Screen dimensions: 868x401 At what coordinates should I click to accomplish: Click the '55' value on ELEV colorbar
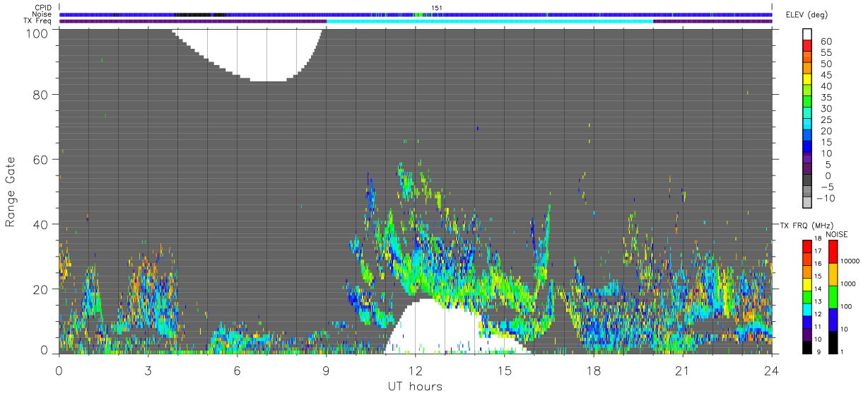(x=825, y=52)
